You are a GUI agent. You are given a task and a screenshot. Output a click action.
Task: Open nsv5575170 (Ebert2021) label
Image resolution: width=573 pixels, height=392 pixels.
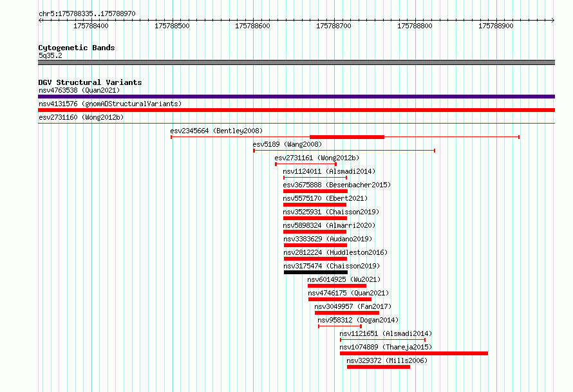point(325,198)
